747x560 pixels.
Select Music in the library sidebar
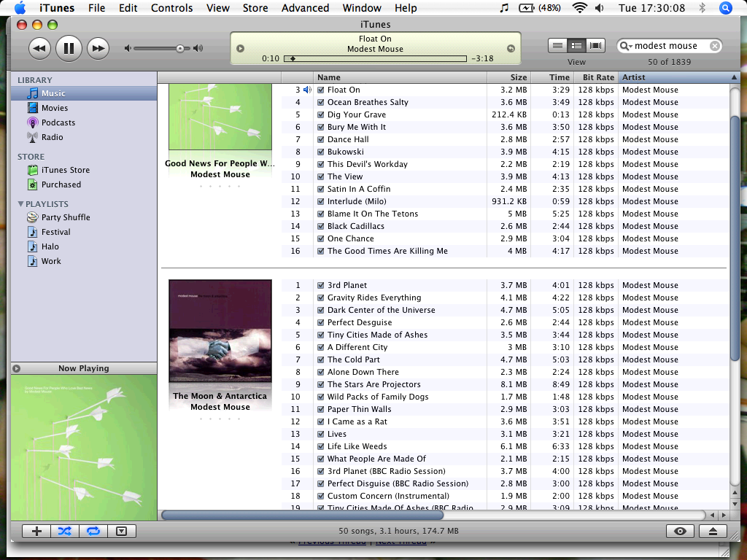coord(84,93)
